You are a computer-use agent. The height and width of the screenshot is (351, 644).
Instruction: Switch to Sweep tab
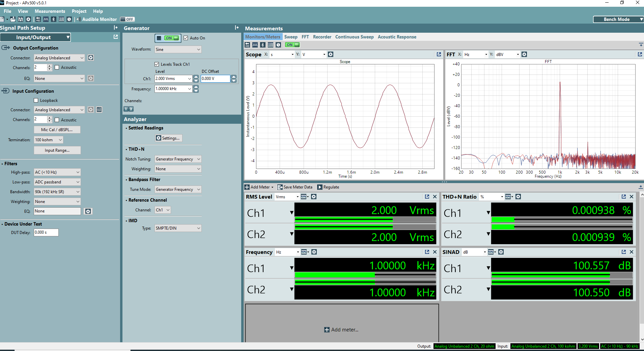(291, 37)
